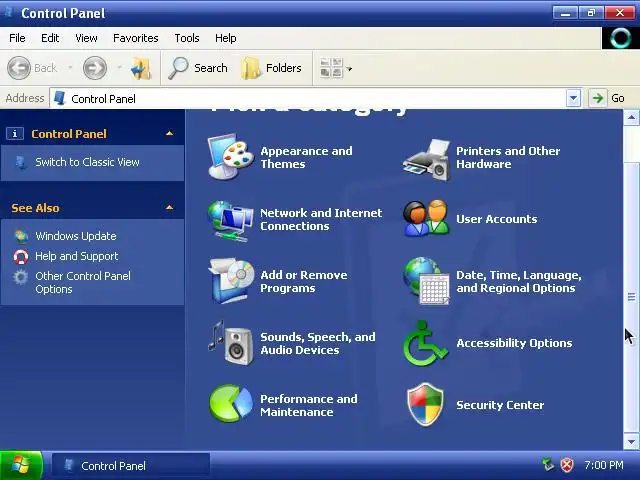Open the File menu
640x480 pixels.
tap(17, 38)
